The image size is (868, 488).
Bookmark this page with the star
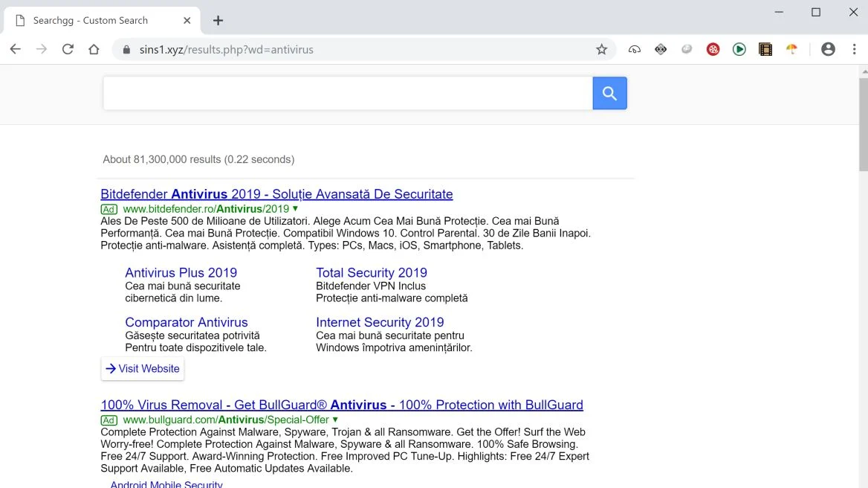tap(602, 49)
